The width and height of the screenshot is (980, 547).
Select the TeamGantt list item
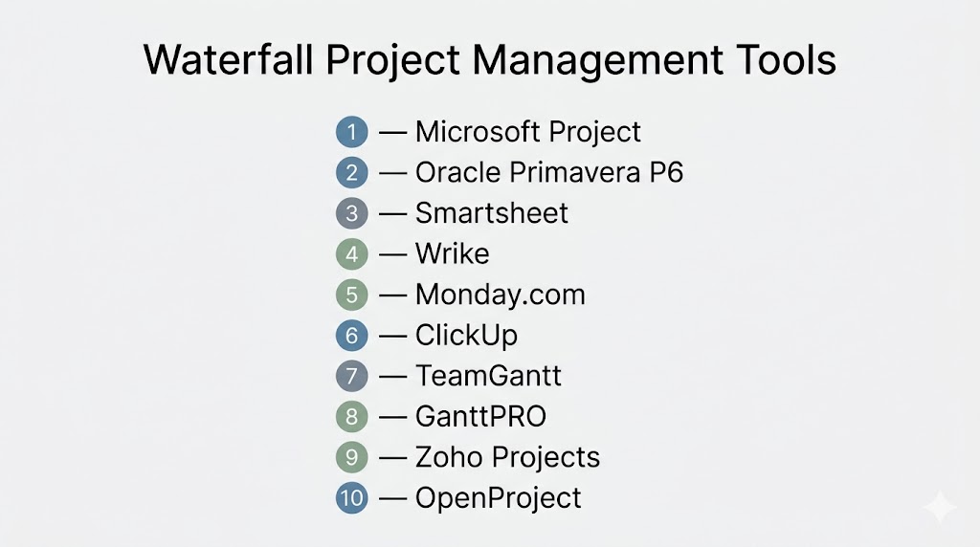(488, 376)
